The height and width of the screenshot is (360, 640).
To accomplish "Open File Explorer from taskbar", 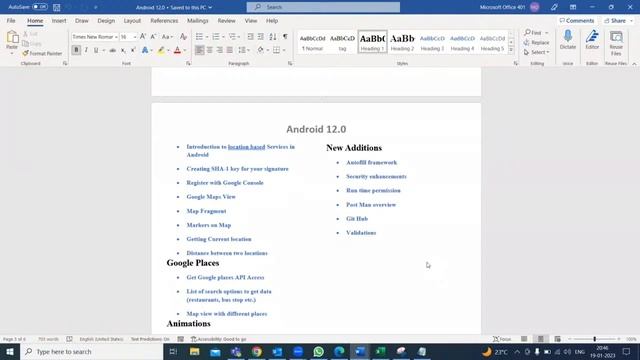I will coord(194,351).
